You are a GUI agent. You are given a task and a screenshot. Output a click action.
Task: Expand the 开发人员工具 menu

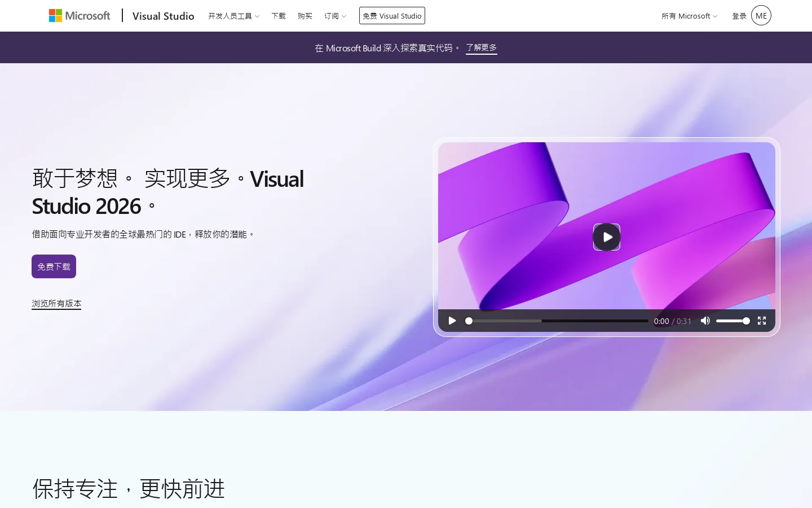click(233, 16)
